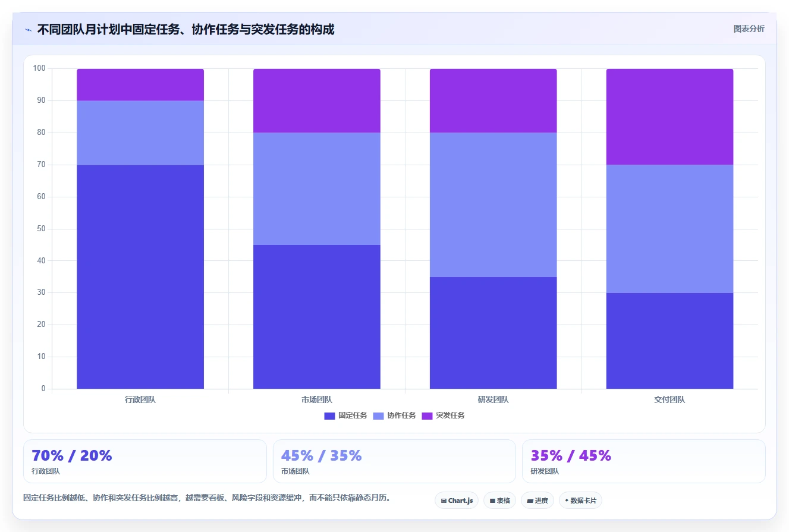Click the 10 tick label on the y-axis

click(x=42, y=357)
